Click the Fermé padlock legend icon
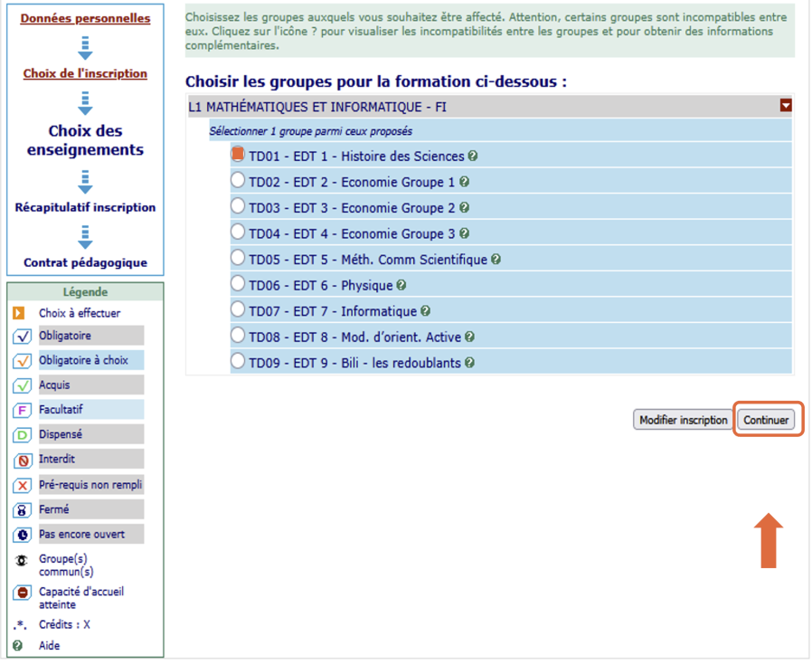Screen dimensions: 812x665 23,510
